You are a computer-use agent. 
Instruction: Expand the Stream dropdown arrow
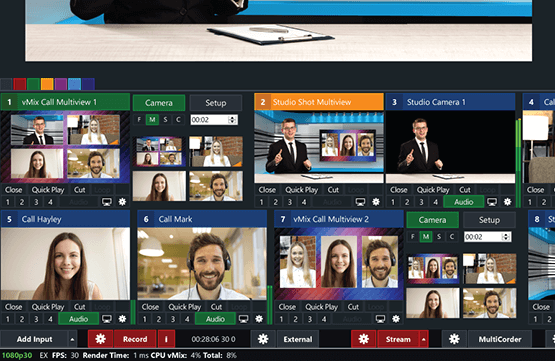pos(424,339)
